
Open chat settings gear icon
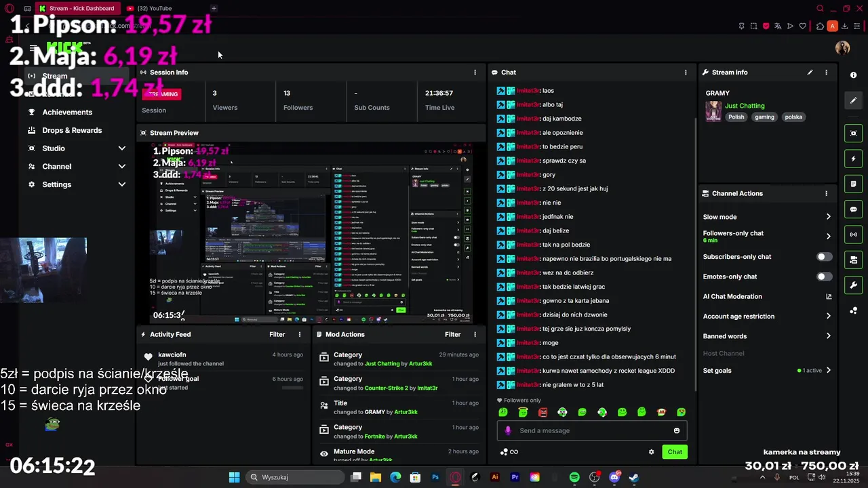click(652, 452)
